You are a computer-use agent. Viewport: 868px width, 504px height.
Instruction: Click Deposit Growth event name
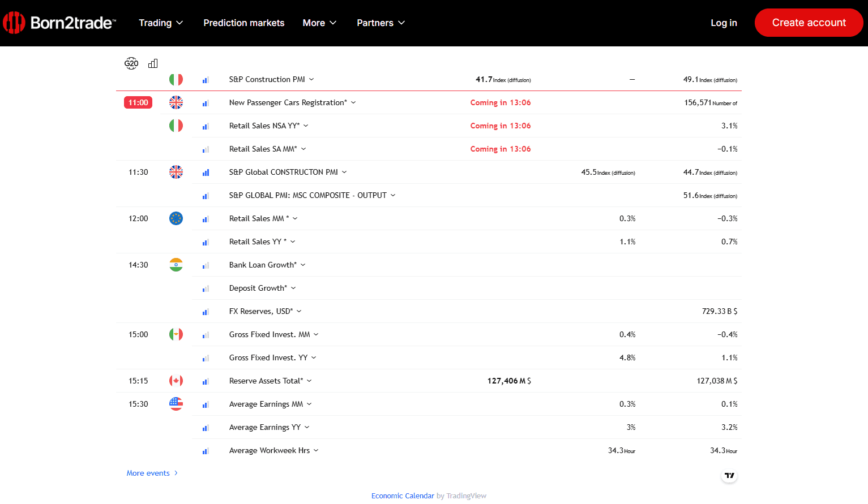click(258, 288)
